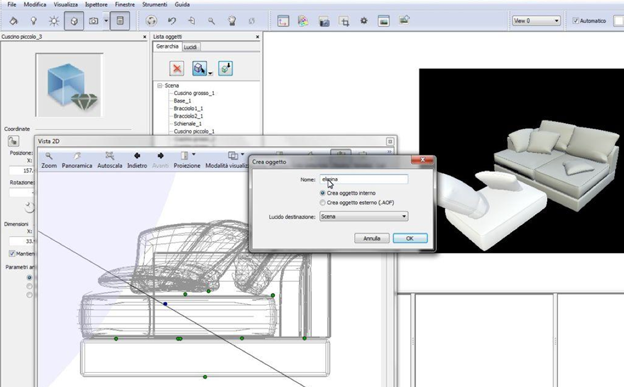The image size is (624, 387).
Task: Toggle the Automatico checkbox
Action: pos(575,21)
